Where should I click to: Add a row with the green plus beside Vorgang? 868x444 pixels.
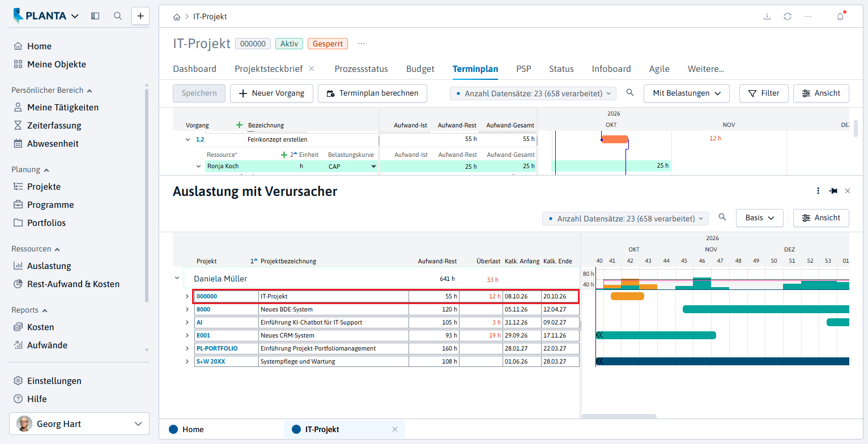pyautogui.click(x=239, y=125)
